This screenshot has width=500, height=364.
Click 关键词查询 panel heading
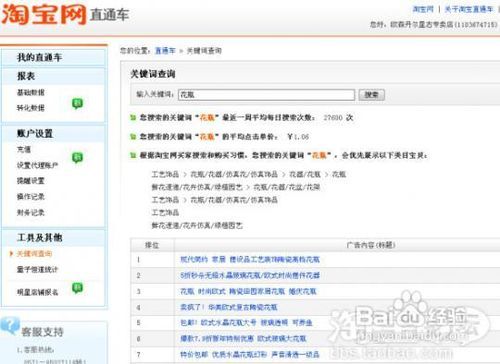tap(153, 74)
